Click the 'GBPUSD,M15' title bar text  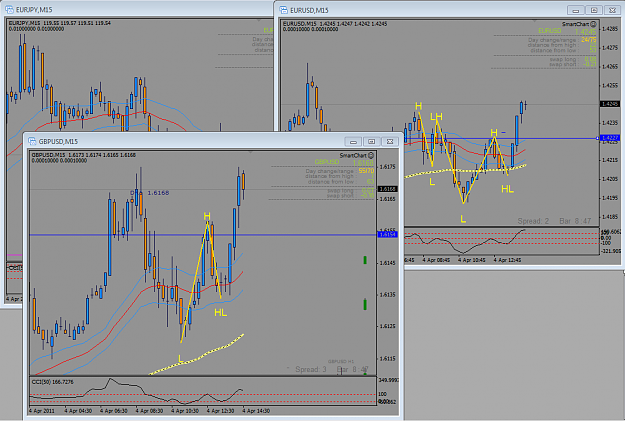click(x=58, y=142)
